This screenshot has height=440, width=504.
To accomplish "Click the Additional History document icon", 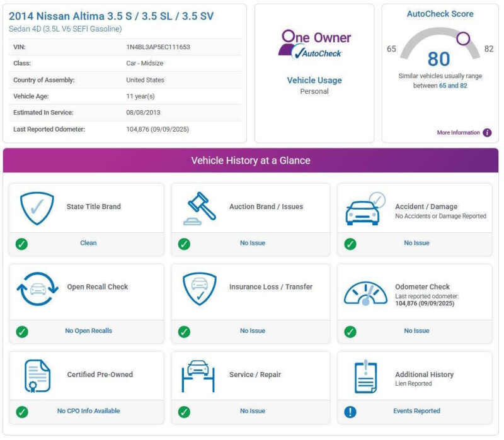I will 365,376.
